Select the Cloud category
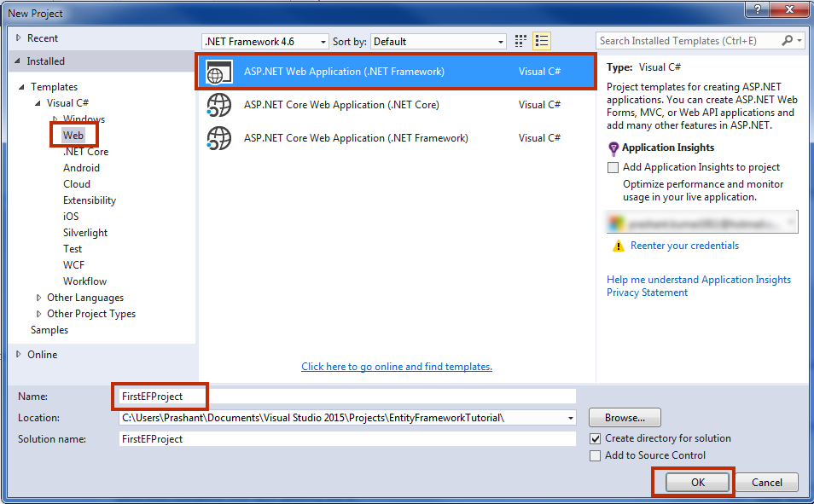Viewport: 814px width, 504px height. click(77, 183)
